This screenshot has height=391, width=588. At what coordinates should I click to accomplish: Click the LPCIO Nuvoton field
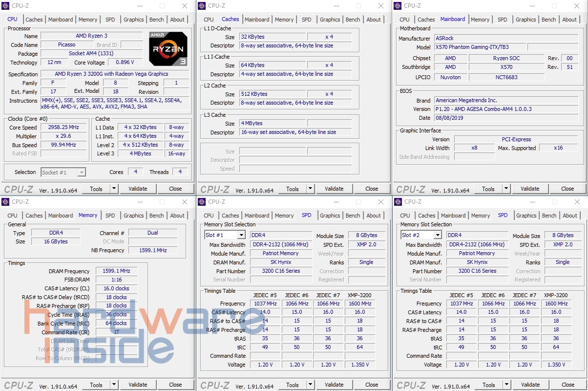coord(450,77)
